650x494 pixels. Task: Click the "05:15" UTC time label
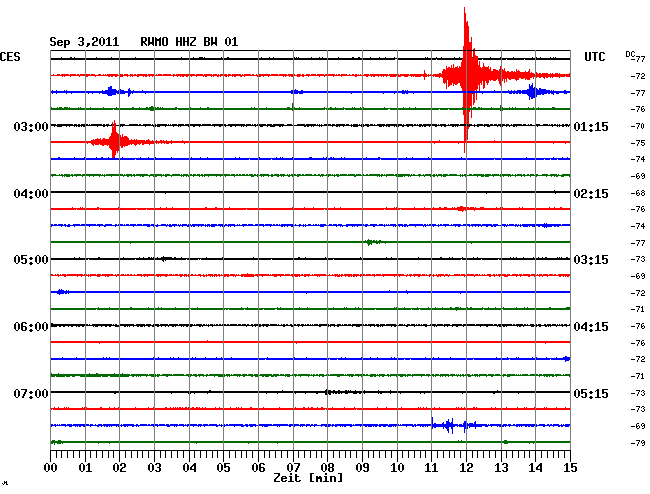tap(591, 393)
